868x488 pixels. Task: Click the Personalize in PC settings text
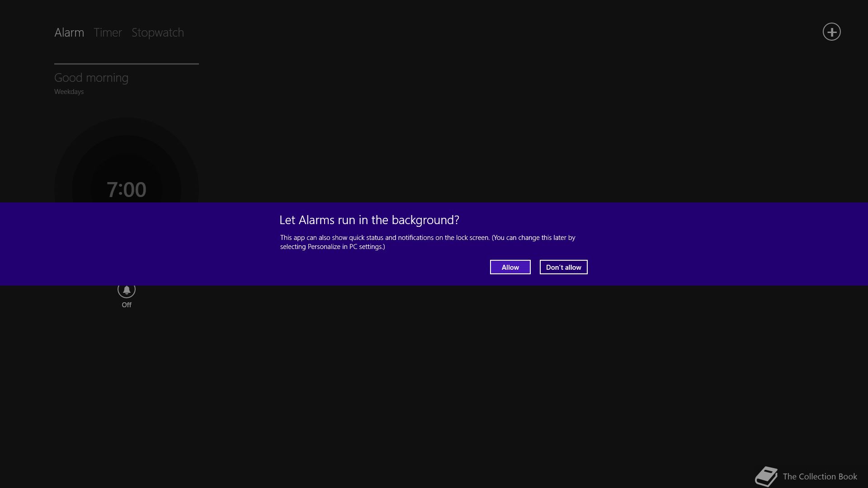pyautogui.click(x=345, y=247)
